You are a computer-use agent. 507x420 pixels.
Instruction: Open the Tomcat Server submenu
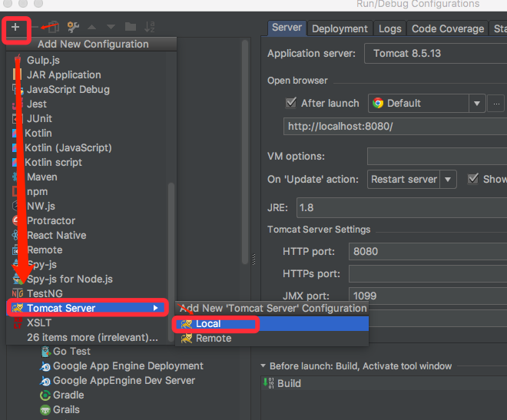click(x=88, y=308)
